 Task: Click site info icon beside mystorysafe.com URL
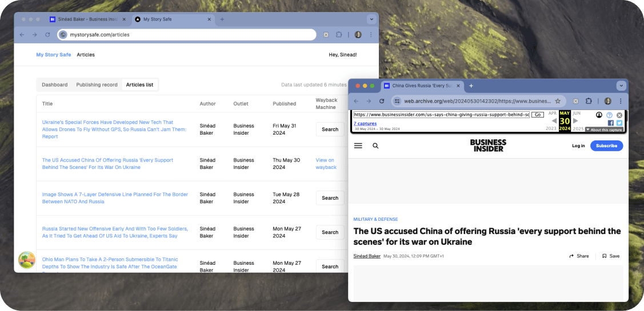click(x=63, y=35)
